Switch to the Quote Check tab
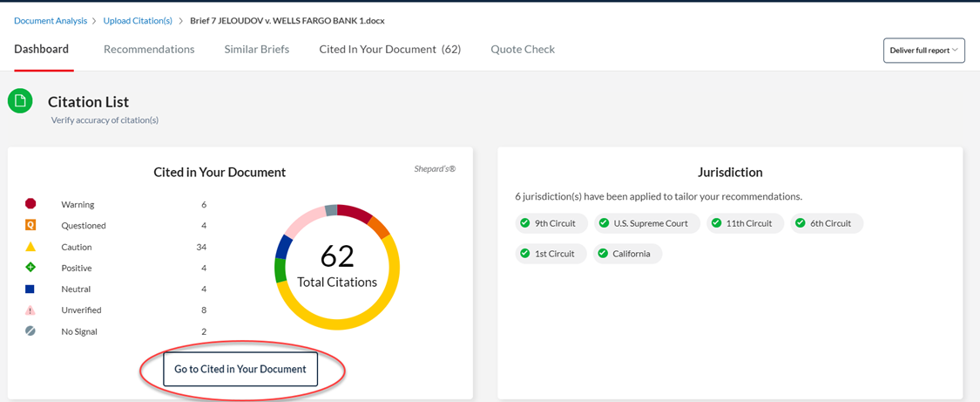Image resolution: width=980 pixels, height=402 pixels. coord(523,50)
